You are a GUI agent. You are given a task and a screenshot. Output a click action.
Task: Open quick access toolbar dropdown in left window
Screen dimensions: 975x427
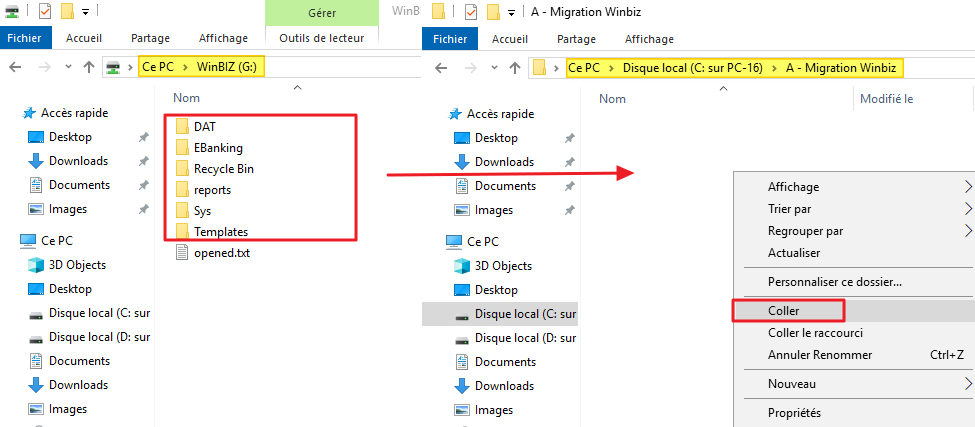(85, 12)
